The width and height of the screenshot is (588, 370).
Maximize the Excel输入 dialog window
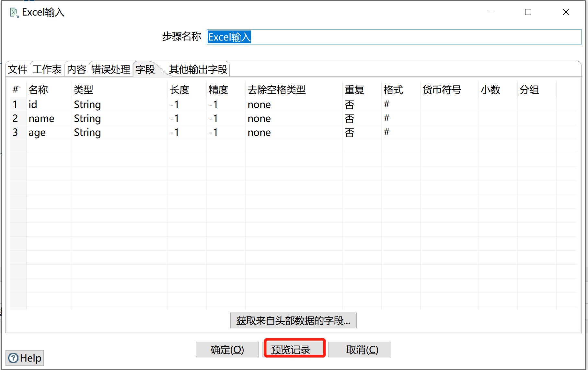[x=528, y=12]
